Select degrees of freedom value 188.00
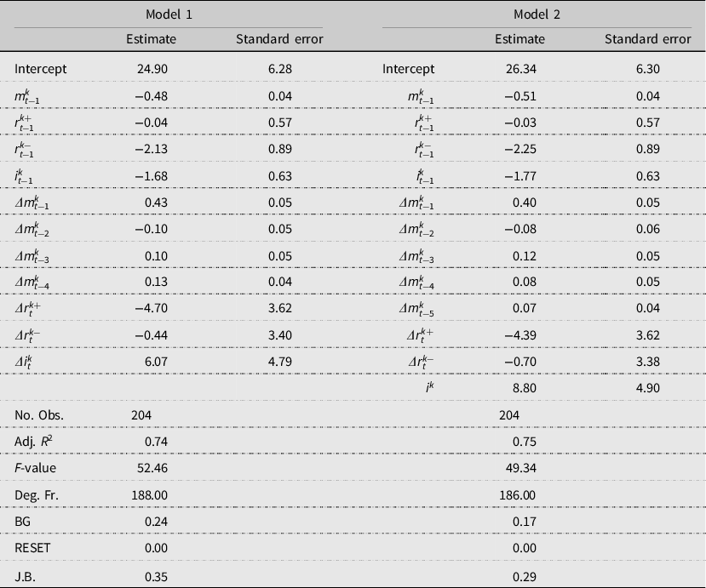Viewport: 706px width, 588px height. click(150, 494)
